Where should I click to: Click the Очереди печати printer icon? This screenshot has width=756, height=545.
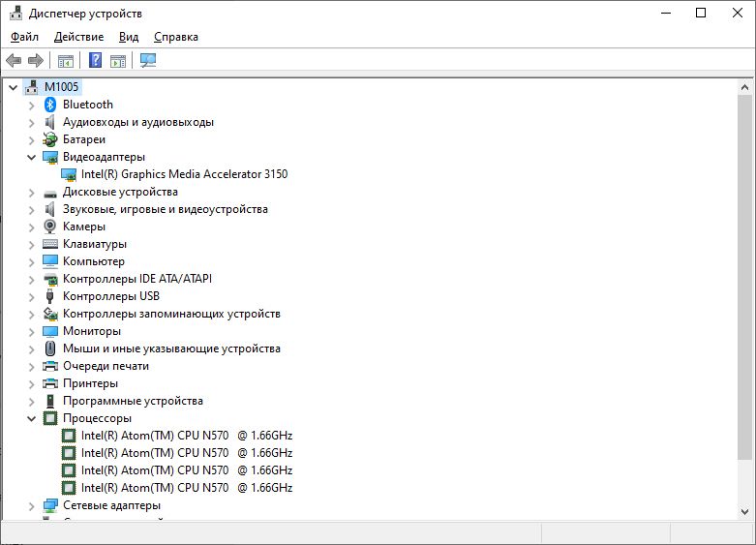click(50, 366)
